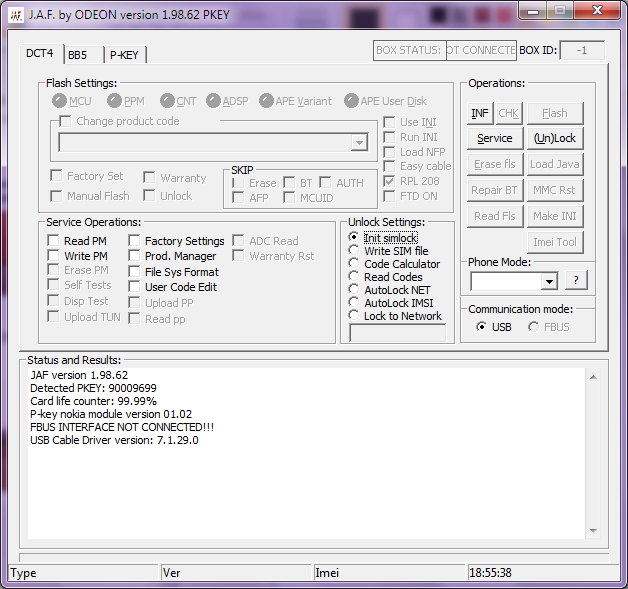Click scroll up arrow in Status and Results
The width and height of the screenshot is (628, 589).
(594, 377)
